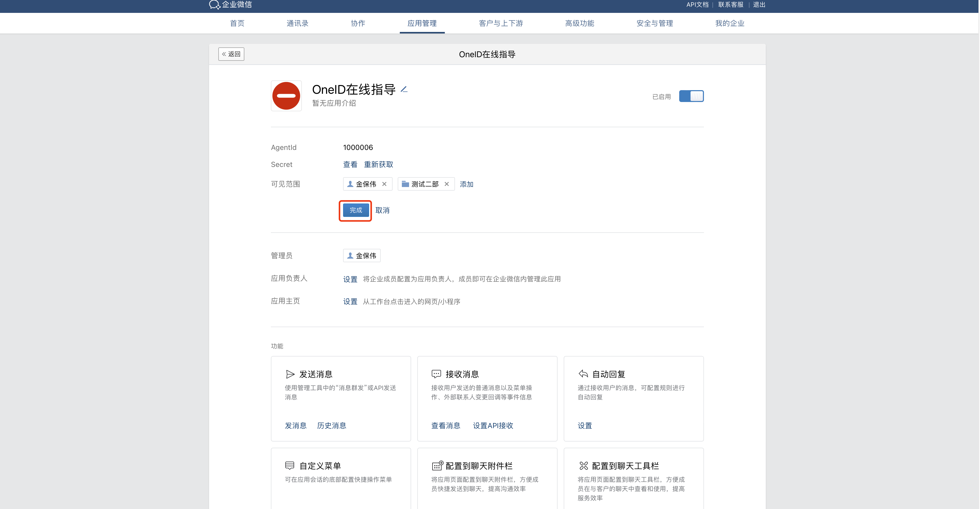This screenshot has width=980, height=509.
Task: Click the 企业微信 logo in header
Action: [x=230, y=5]
